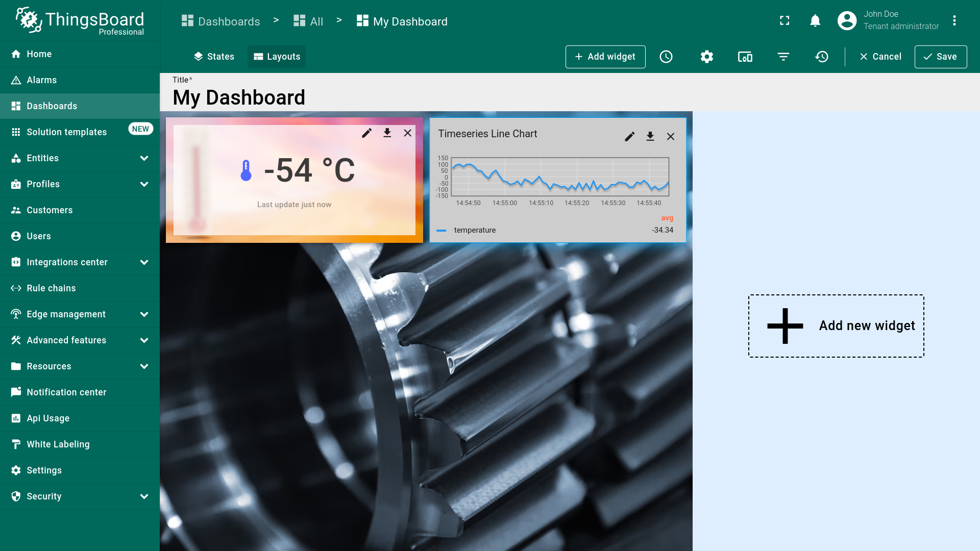Viewport: 980px width, 551px height.
Task: Expand the Entities menu chevron
Action: (x=144, y=158)
